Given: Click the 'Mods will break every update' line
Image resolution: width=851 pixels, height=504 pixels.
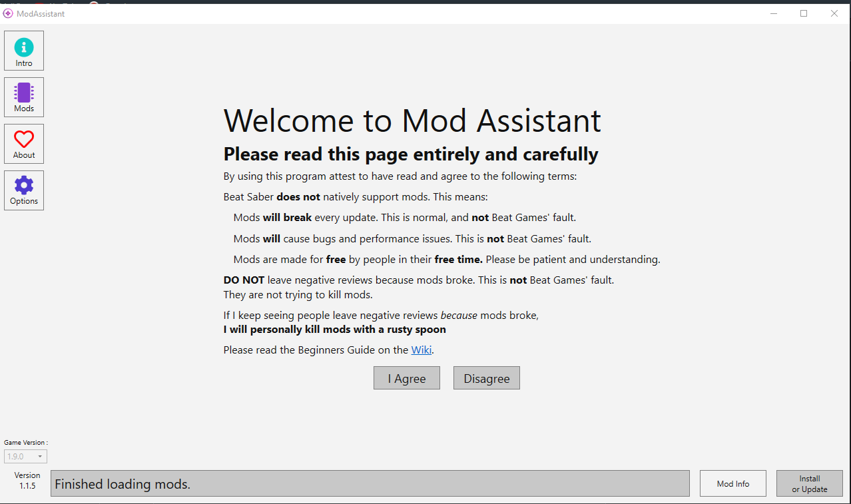Looking at the screenshot, I should click(x=405, y=218).
